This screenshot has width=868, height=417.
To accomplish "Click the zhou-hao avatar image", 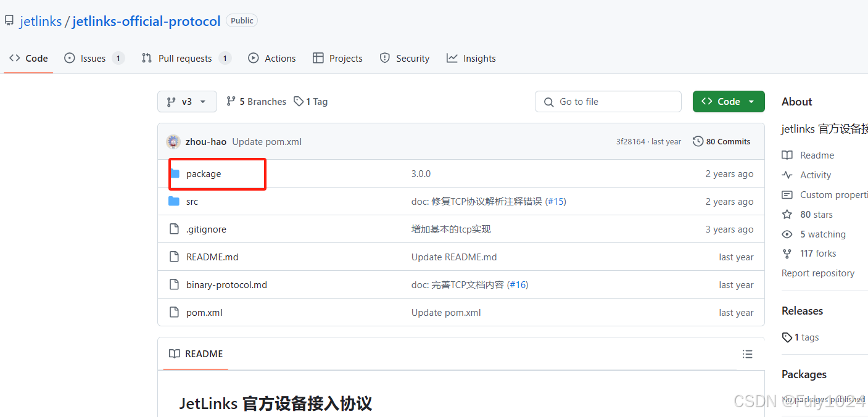I will [x=173, y=141].
